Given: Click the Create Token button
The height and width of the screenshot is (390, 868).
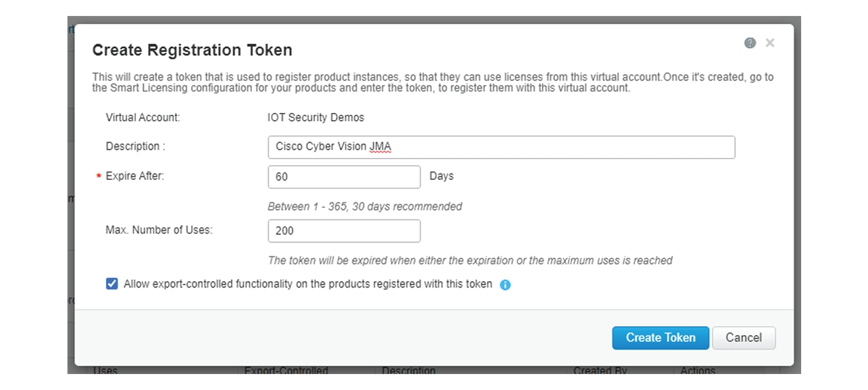Looking at the screenshot, I should 660,338.
